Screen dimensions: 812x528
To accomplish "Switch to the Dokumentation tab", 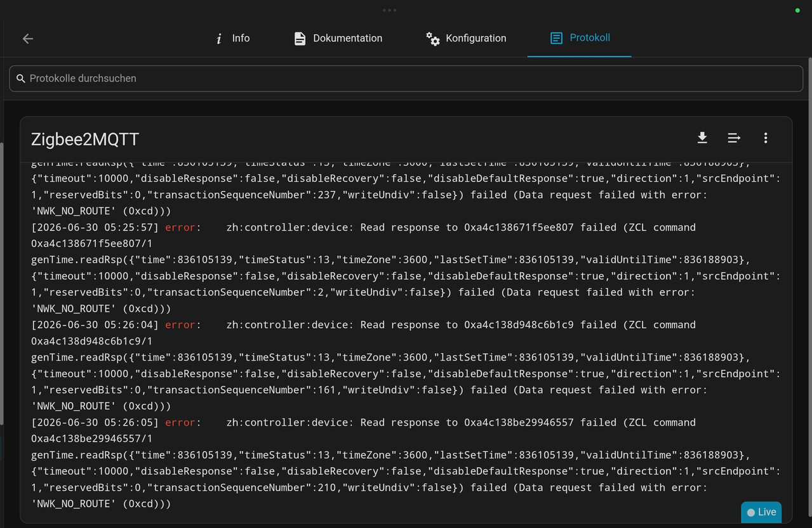I will [x=338, y=38].
